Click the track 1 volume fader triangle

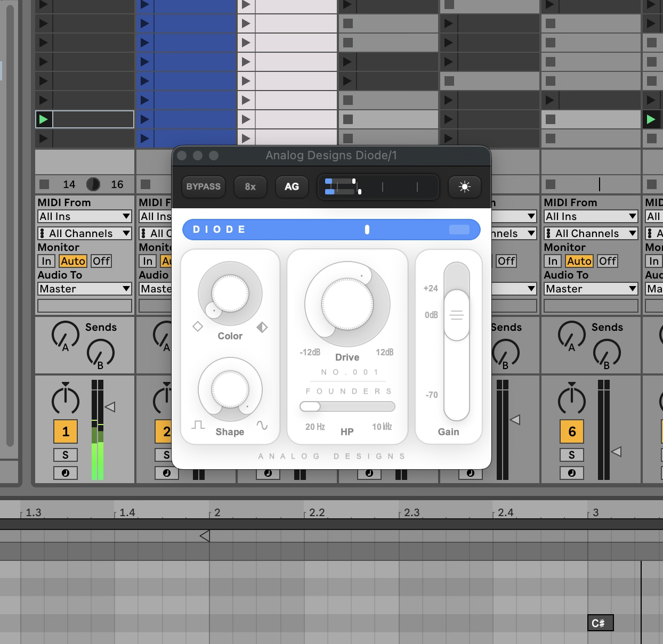coord(110,407)
